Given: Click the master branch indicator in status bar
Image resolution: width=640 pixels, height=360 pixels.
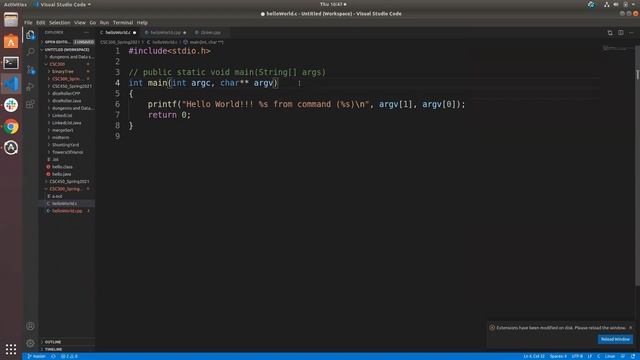Looking at the screenshot, I should pos(37,356).
